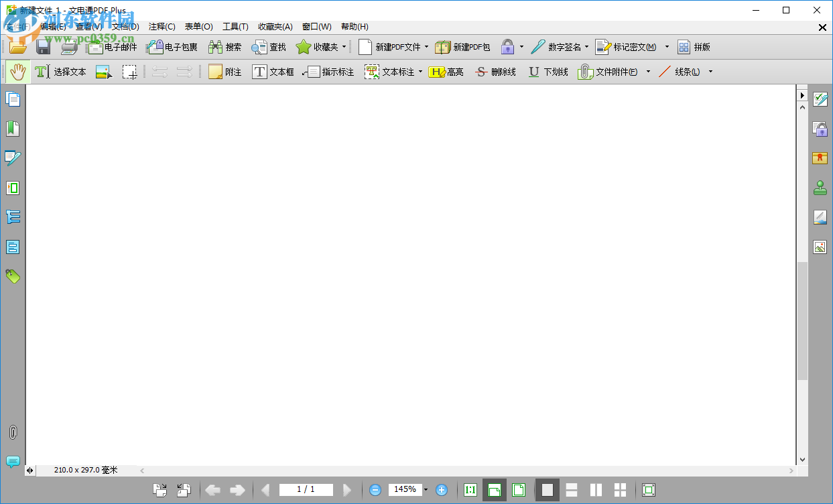Click the padlock security icon
The height and width of the screenshot is (504, 833).
point(508,47)
